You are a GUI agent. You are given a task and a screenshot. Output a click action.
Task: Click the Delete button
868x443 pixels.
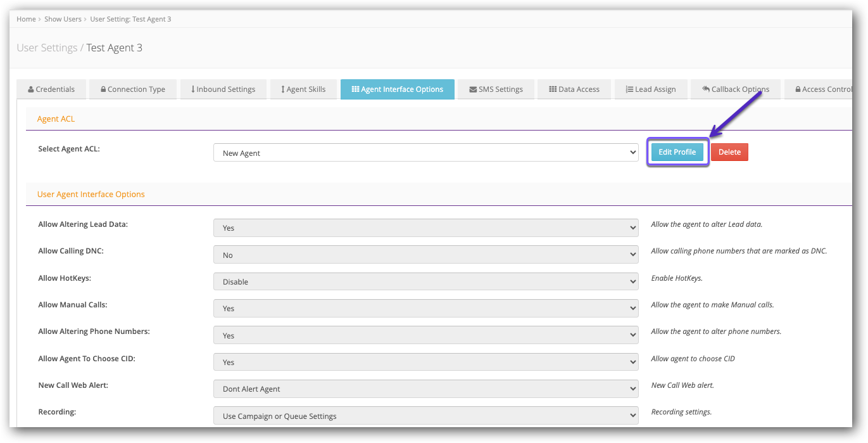tap(729, 151)
